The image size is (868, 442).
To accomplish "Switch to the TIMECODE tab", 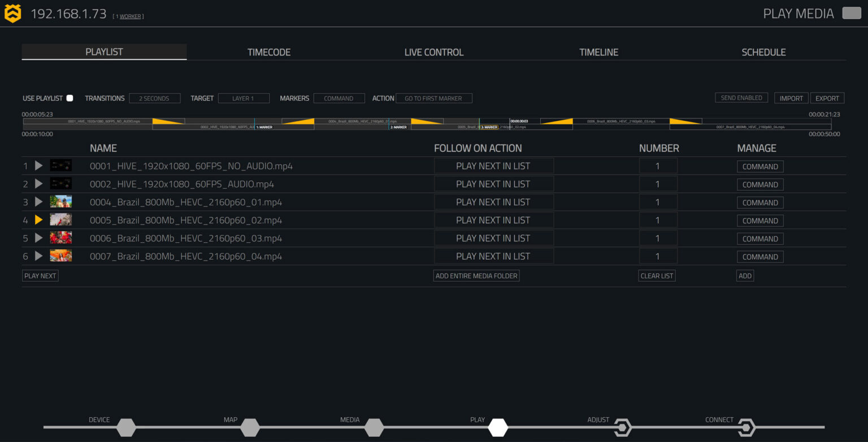I will (269, 51).
